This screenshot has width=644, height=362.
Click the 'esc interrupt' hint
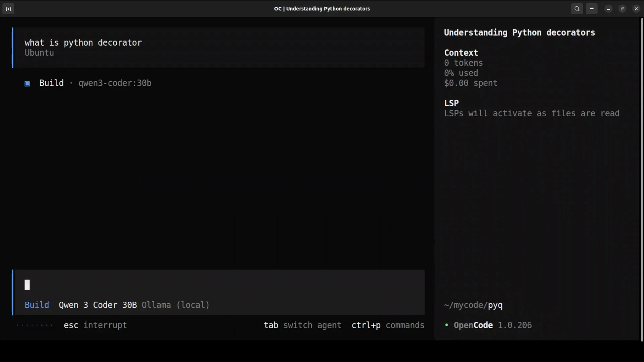[x=95, y=325]
